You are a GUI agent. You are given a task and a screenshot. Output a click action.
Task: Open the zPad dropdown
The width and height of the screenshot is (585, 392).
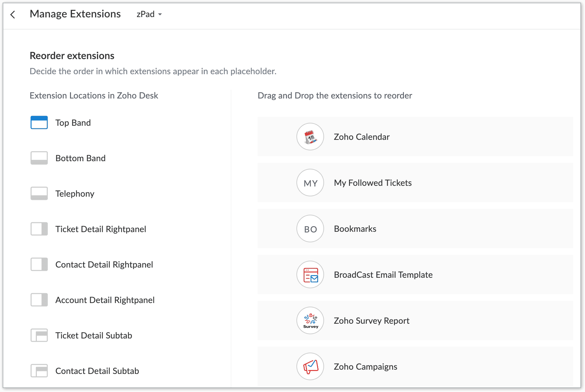[149, 14]
